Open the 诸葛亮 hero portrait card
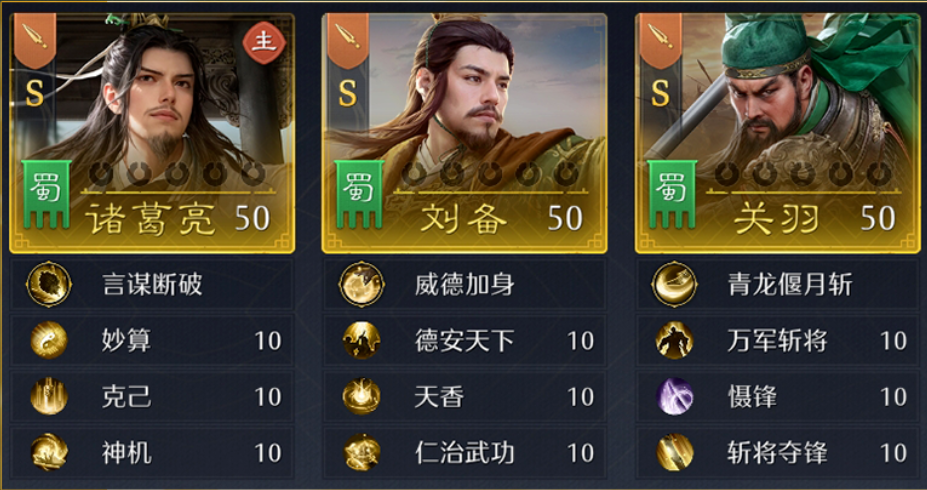927x490 pixels. click(152, 133)
